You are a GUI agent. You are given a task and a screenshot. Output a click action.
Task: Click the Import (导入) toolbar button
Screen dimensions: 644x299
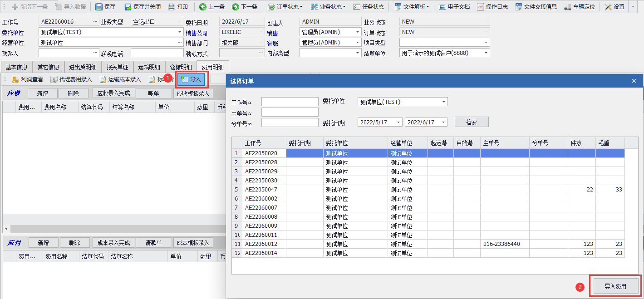(191, 79)
